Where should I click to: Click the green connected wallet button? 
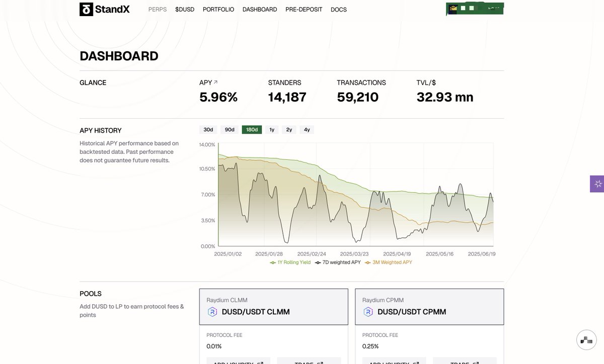(475, 9)
